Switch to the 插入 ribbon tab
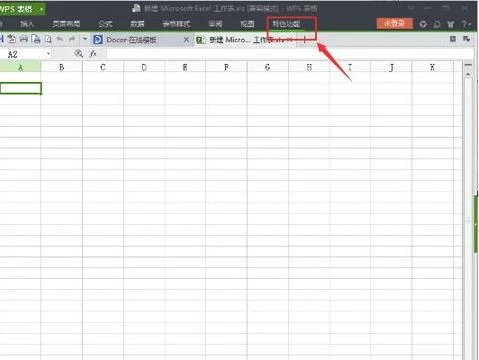The image size is (479, 360). [x=27, y=24]
